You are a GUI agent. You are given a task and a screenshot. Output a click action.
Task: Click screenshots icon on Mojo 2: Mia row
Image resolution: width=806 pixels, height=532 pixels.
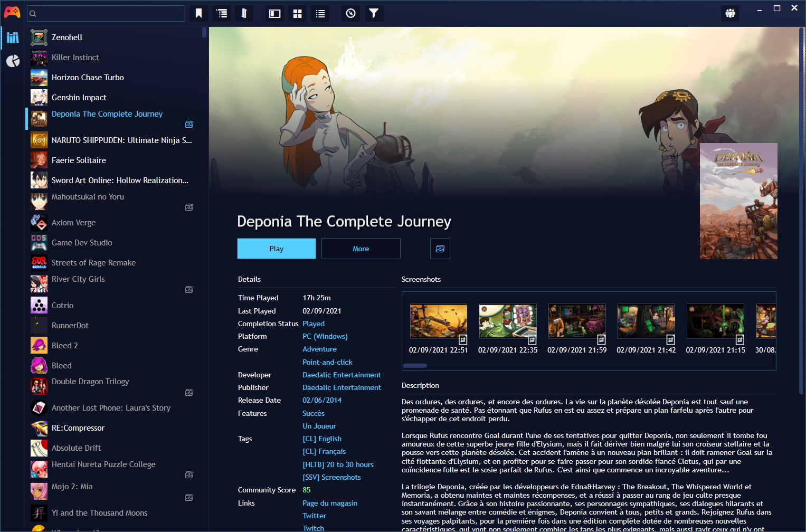(x=189, y=498)
